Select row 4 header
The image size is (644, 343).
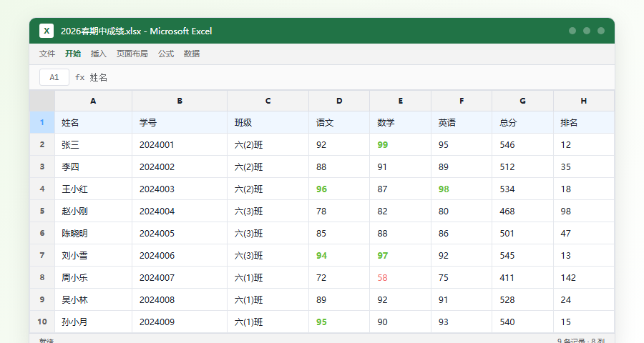(42, 189)
